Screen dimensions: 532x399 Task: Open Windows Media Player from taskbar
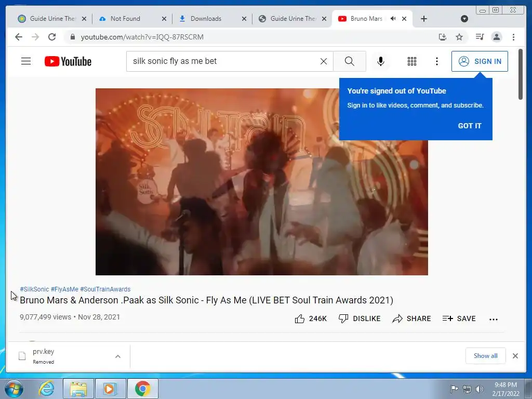110,389
